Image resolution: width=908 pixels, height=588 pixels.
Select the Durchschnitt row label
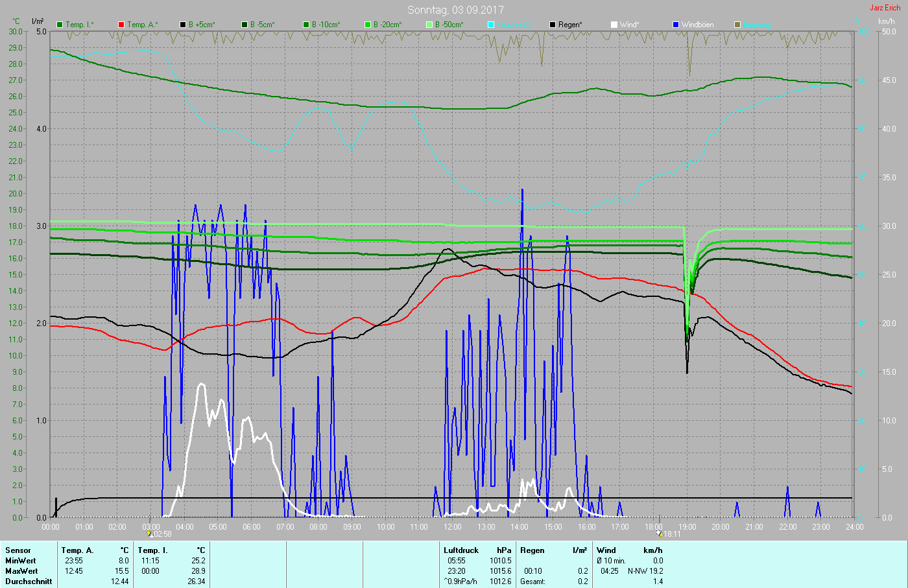click(29, 582)
